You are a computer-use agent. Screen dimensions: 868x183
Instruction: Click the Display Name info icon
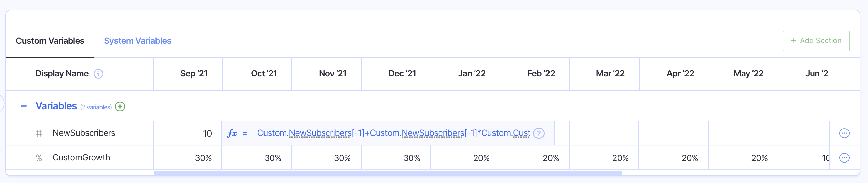click(98, 74)
